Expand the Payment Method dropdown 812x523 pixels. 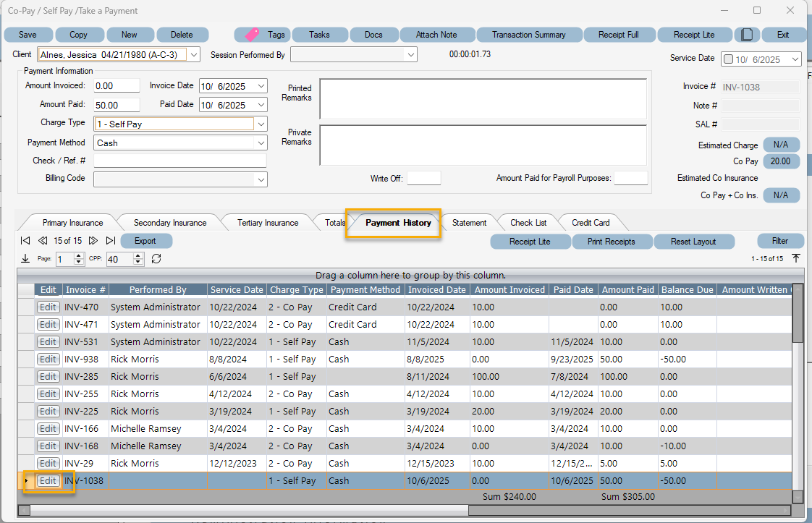click(x=261, y=142)
